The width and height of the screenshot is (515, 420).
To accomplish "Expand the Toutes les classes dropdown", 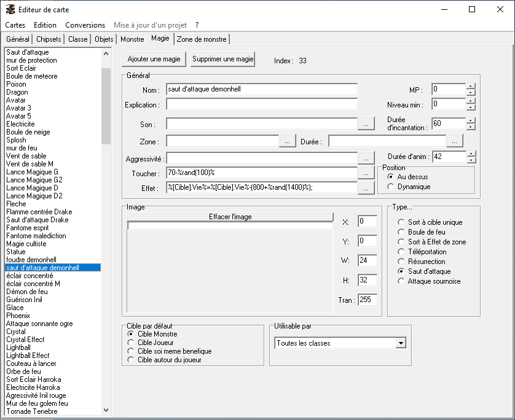I will tap(401, 343).
